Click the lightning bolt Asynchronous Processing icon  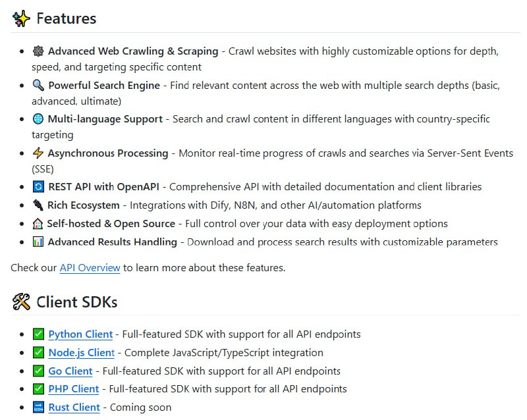coord(38,154)
